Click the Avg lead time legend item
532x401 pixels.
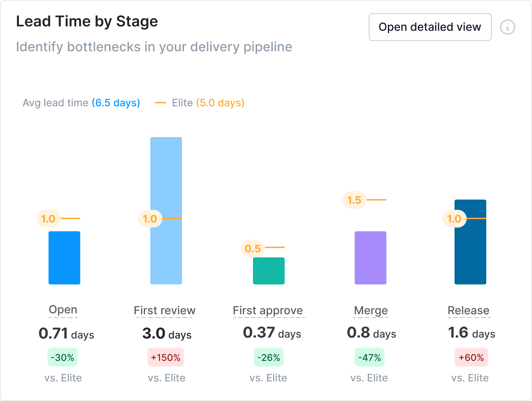tap(81, 103)
